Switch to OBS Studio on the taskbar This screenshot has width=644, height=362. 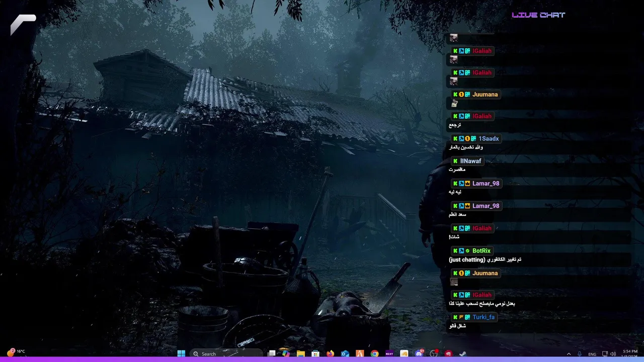tap(433, 353)
